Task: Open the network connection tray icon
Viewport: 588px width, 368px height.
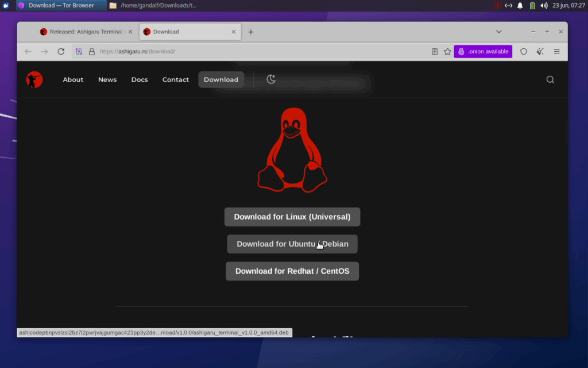Action: tap(509, 5)
